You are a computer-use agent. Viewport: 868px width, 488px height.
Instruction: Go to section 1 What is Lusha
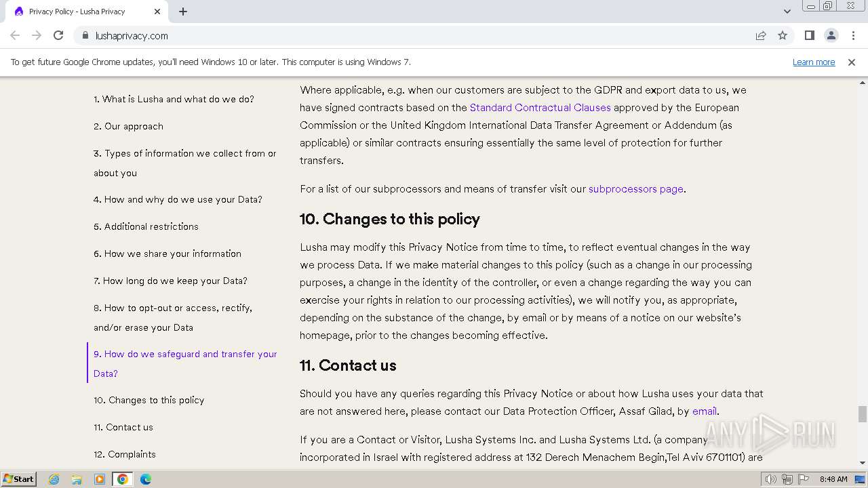[x=174, y=99]
